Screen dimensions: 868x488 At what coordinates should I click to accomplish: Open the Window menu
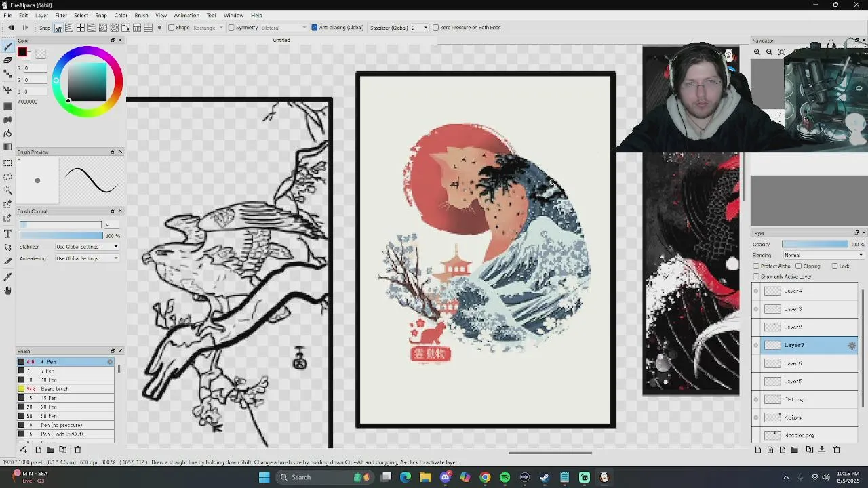(233, 15)
